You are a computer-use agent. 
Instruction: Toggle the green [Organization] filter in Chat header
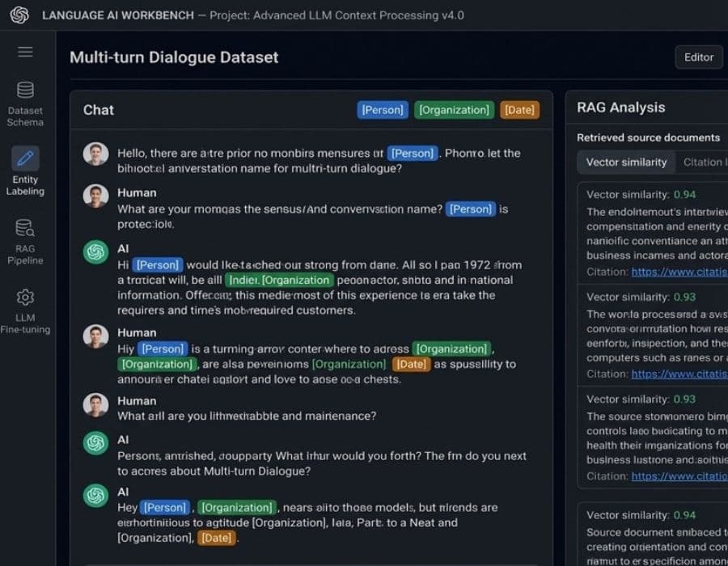(x=454, y=110)
